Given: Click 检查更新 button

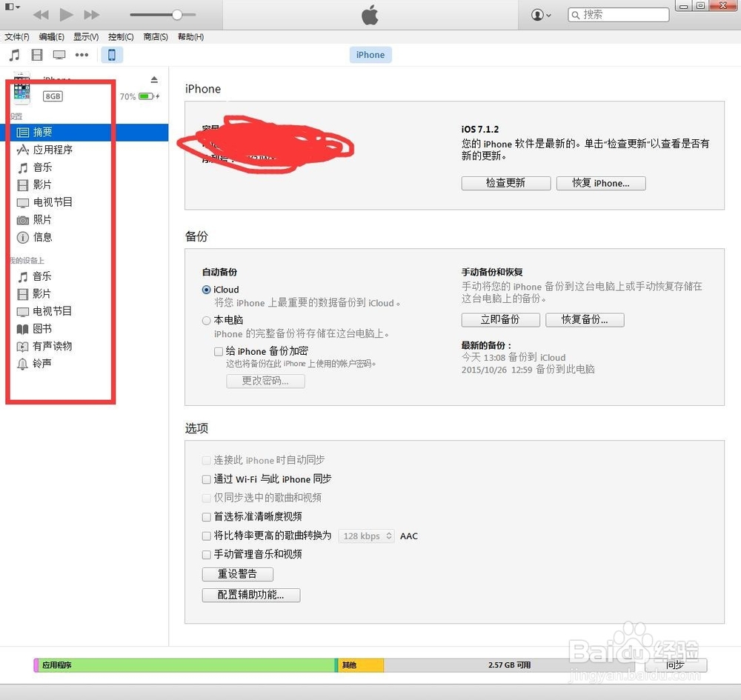Looking at the screenshot, I should coord(505,183).
